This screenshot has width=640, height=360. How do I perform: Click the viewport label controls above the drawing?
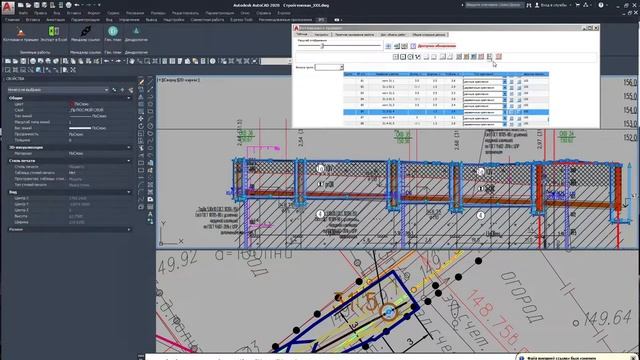179,80
